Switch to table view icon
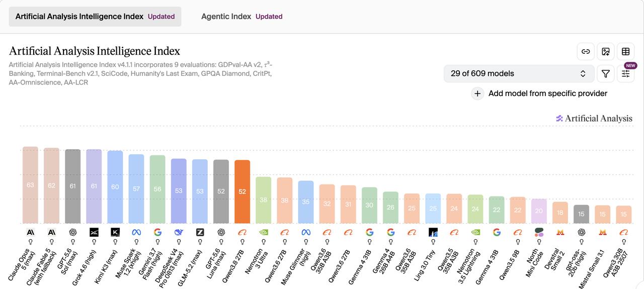The height and width of the screenshot is (289, 644). coord(626,51)
